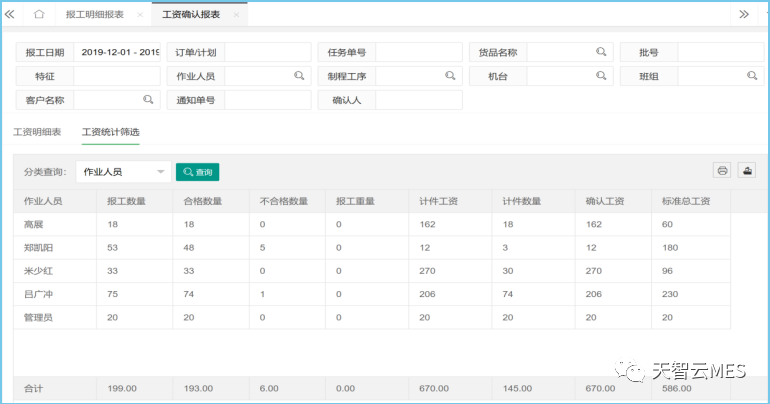The height and width of the screenshot is (404, 770).
Task: Open the 工资统计筛选 sub-tab
Action: pyautogui.click(x=110, y=132)
